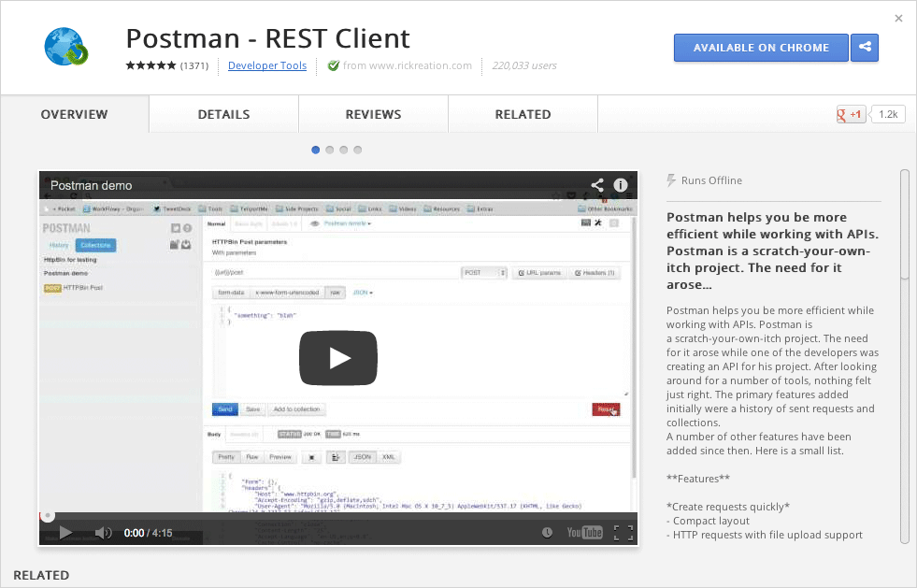Click the 0:00 / 4:15 time display
917x588 pixels.
tap(148, 533)
